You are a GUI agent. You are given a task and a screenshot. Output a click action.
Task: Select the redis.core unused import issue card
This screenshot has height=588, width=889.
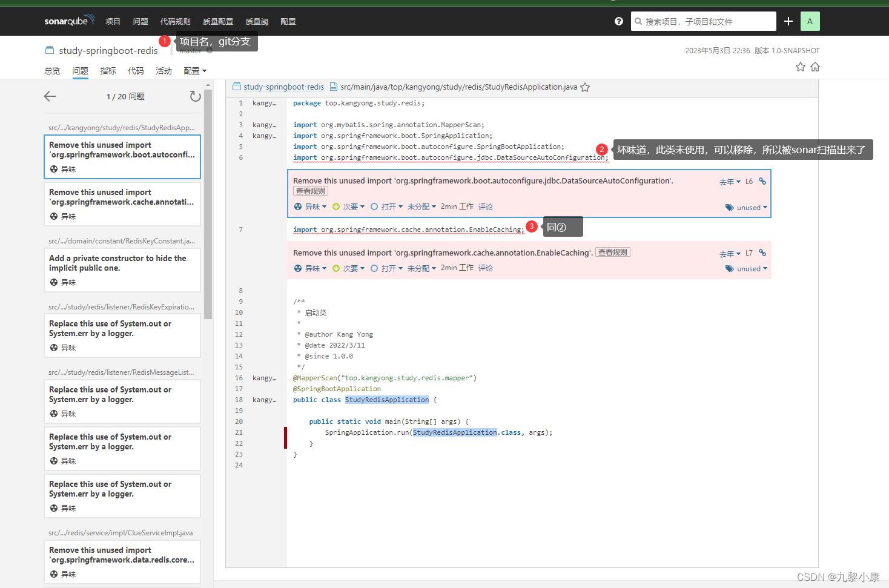point(122,562)
